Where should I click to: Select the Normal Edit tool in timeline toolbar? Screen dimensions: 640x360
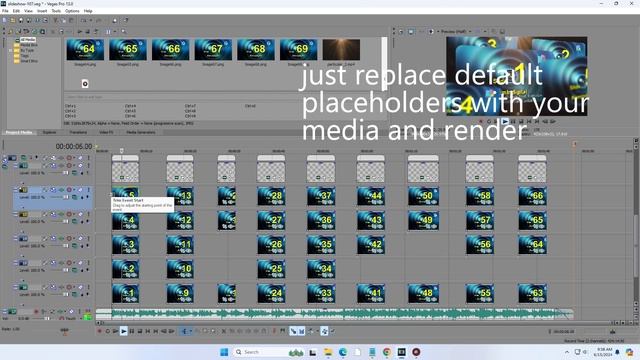(x=184, y=331)
